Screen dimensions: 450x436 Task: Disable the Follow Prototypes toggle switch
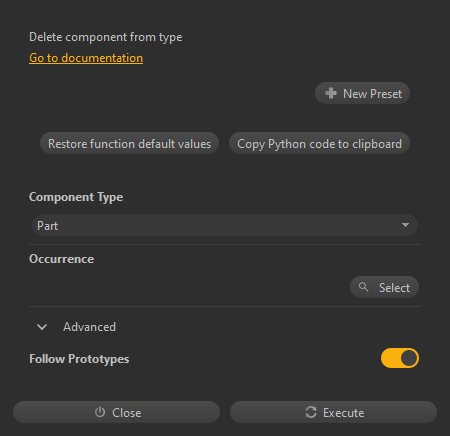pos(400,358)
